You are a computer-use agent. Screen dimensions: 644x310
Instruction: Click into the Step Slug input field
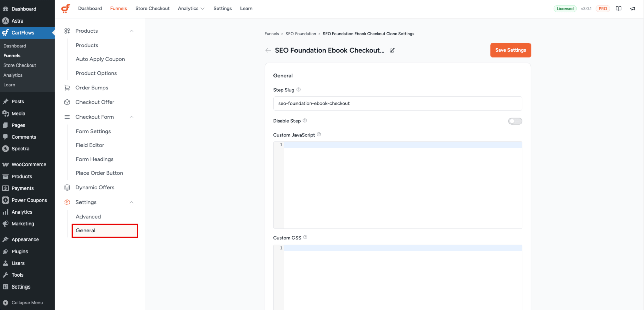(397, 104)
